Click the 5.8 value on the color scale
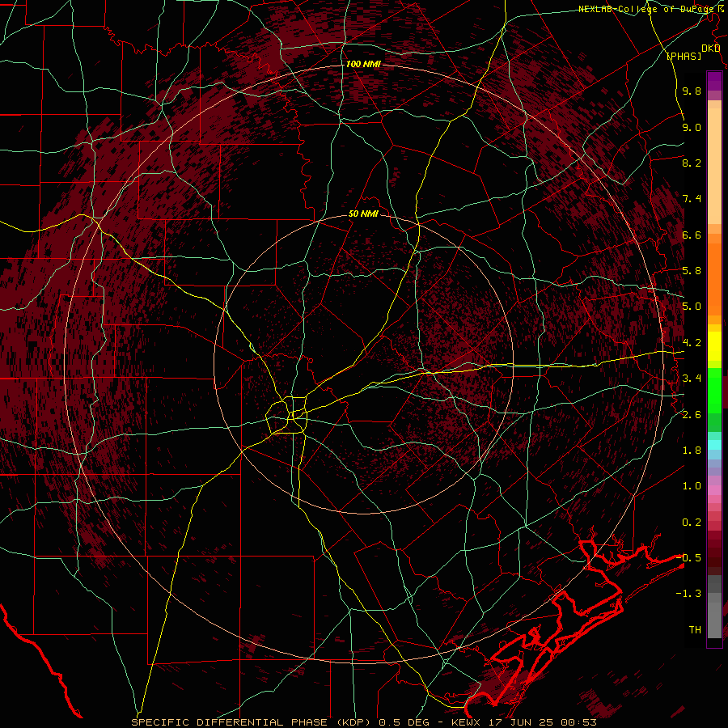Viewport: 728px width, 728px height. pos(692,271)
